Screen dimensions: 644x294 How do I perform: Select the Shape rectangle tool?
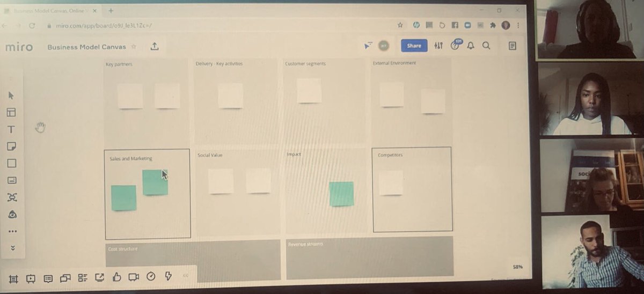(11, 163)
